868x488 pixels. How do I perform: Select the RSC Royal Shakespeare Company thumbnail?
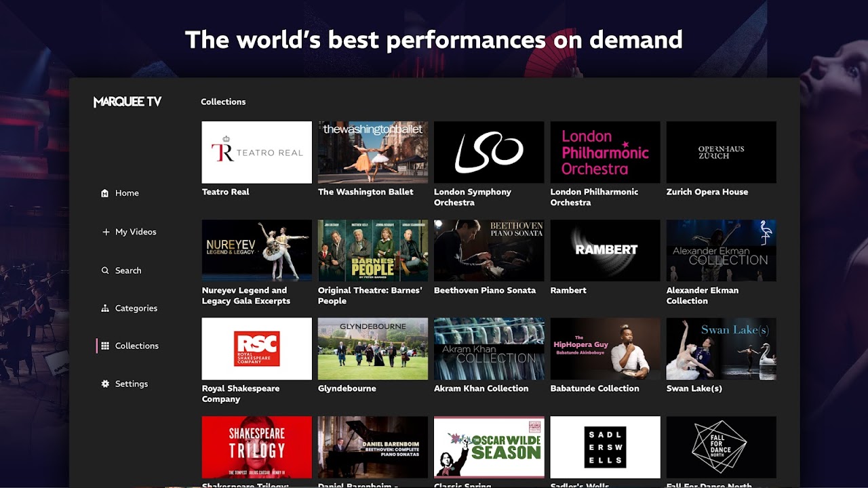point(257,349)
